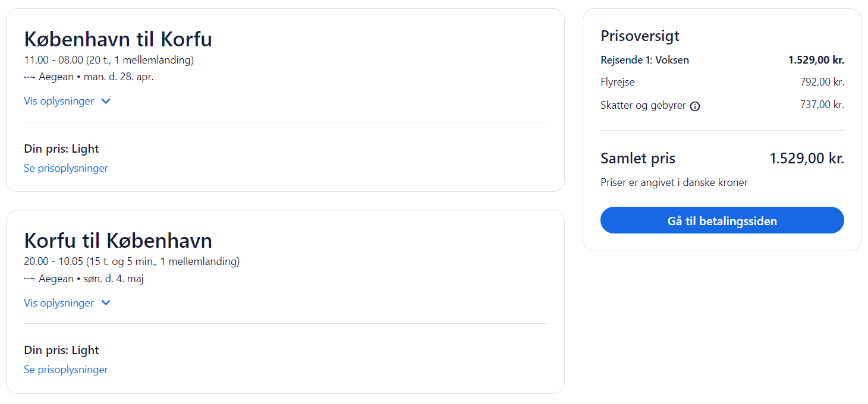868x404 pixels.
Task: Click the Skatter og gebyrer label
Action: (643, 106)
